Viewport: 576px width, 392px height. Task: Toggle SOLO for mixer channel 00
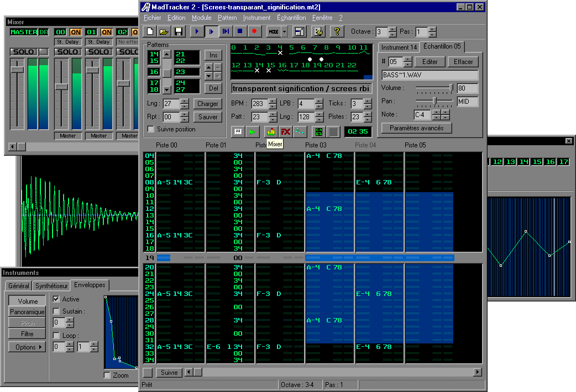[x=68, y=52]
